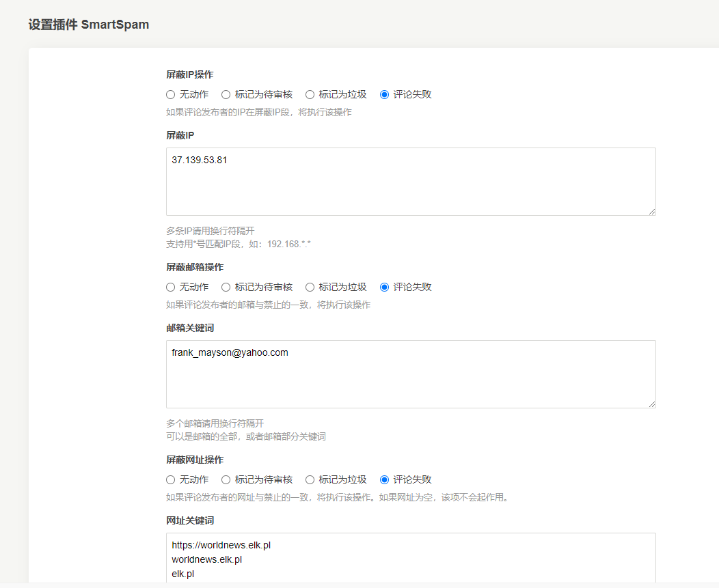Viewport: 719px width, 588px height.
Task: Click the elk.pl line in 网址关键词
Action: coord(182,574)
